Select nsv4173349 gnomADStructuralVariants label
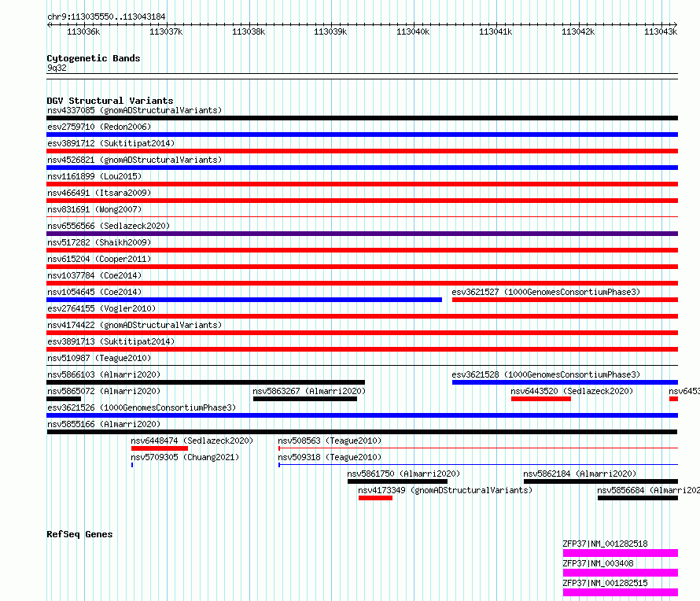 (x=445, y=490)
